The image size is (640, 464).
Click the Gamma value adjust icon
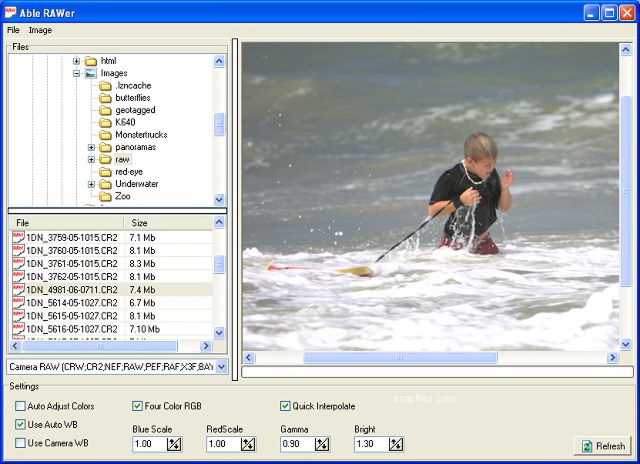click(322, 444)
